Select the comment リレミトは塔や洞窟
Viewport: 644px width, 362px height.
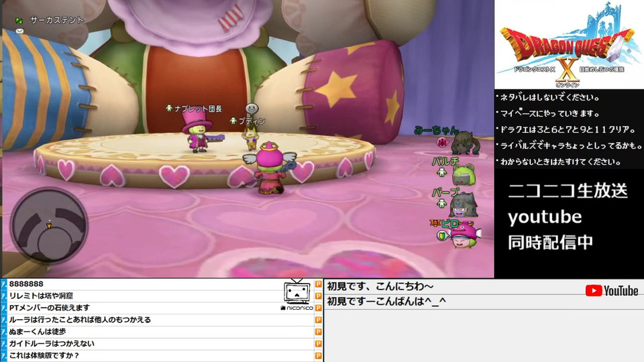(41, 296)
